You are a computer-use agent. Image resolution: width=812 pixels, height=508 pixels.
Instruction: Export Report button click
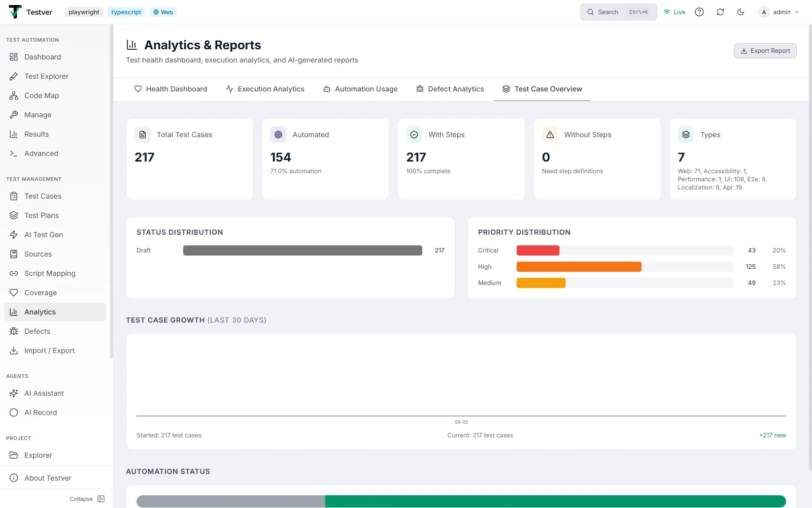(x=765, y=51)
